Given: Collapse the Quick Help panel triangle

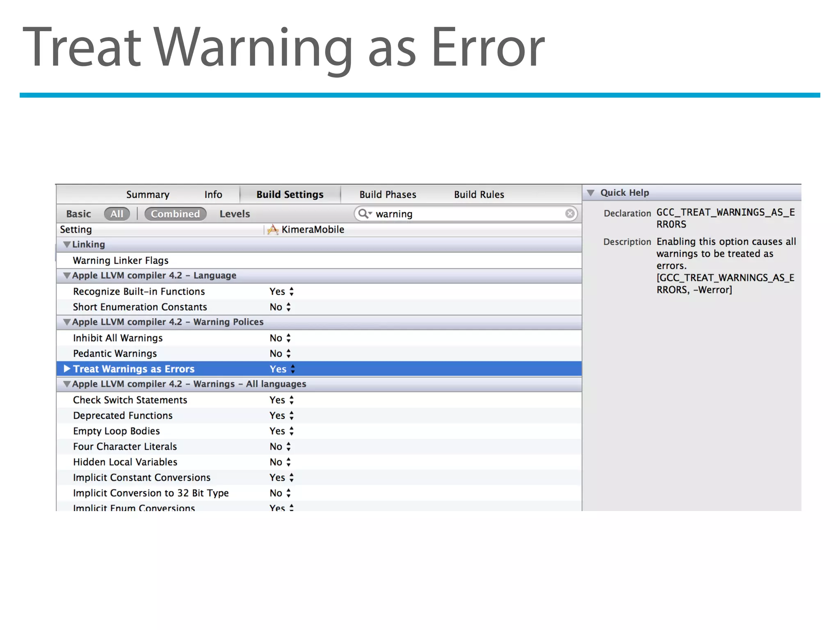Looking at the screenshot, I should click(591, 193).
